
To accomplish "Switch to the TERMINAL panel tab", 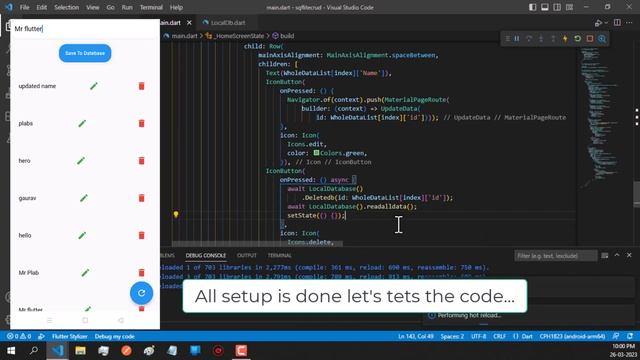I will (280, 256).
